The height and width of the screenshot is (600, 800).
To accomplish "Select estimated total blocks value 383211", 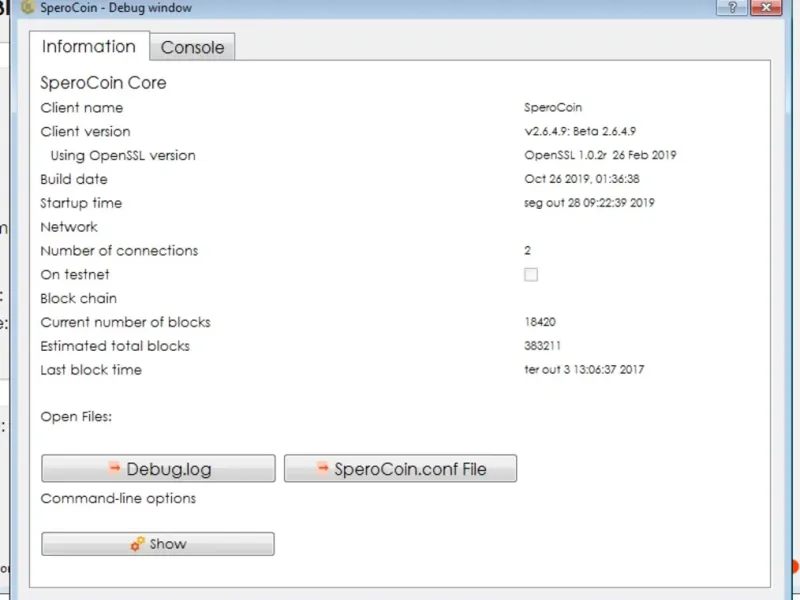I will (x=542, y=345).
